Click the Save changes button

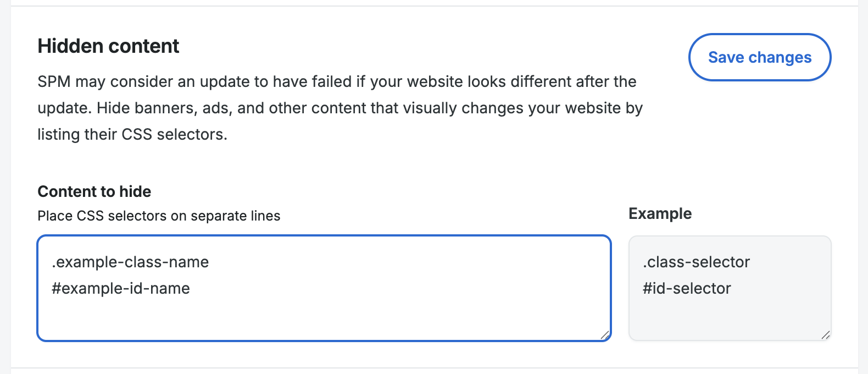[x=759, y=57]
